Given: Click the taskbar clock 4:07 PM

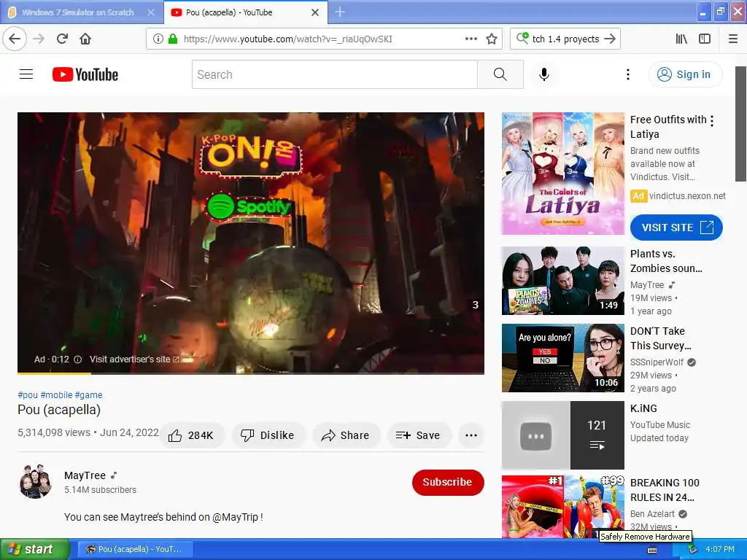Looking at the screenshot, I should click(x=720, y=549).
